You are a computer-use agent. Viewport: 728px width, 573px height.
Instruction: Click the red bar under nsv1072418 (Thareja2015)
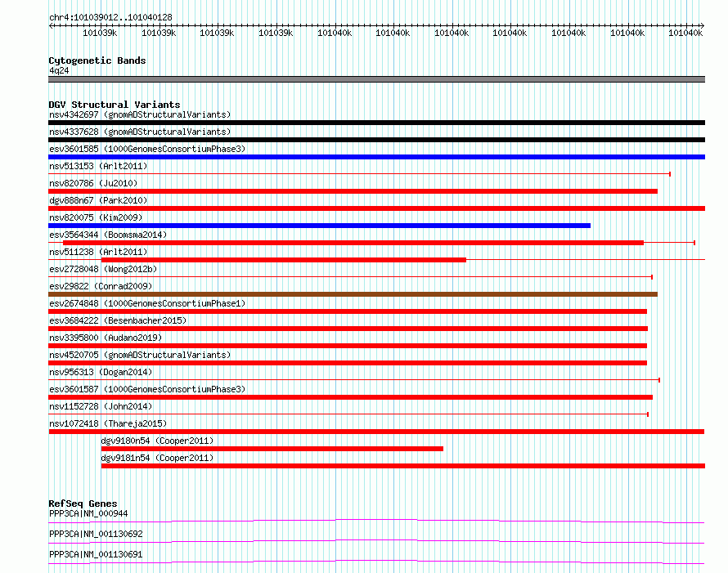click(376, 432)
